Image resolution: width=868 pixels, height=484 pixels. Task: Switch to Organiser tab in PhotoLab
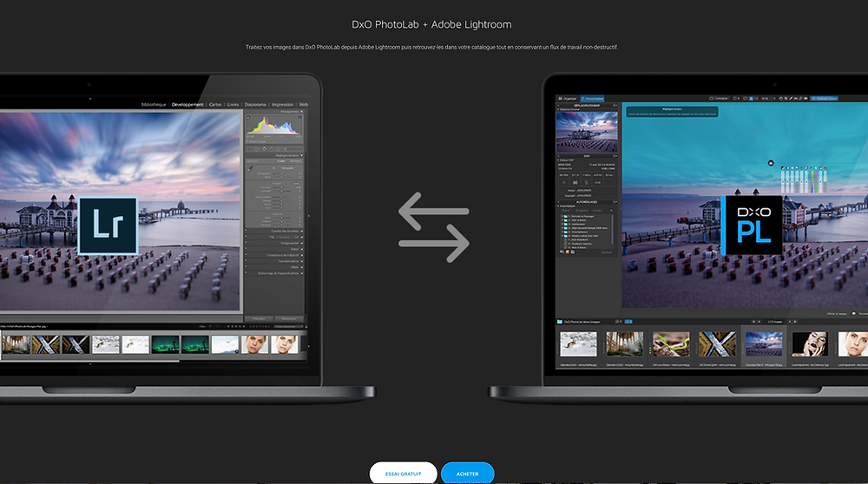[568, 99]
